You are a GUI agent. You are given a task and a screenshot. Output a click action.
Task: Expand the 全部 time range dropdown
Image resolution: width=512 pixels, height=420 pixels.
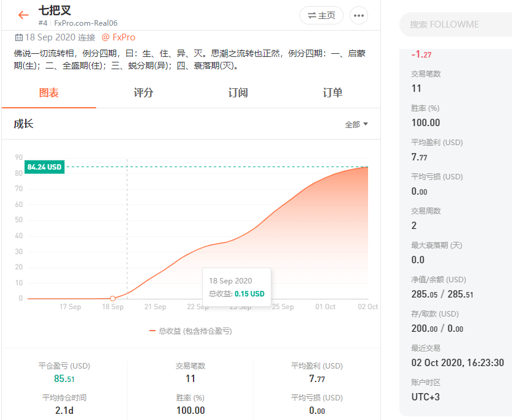pos(356,124)
